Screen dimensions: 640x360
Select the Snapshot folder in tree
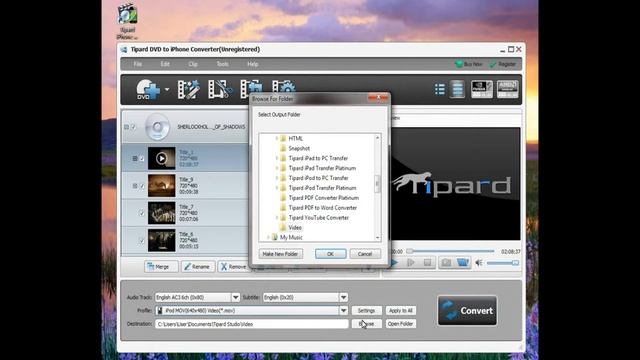point(299,148)
